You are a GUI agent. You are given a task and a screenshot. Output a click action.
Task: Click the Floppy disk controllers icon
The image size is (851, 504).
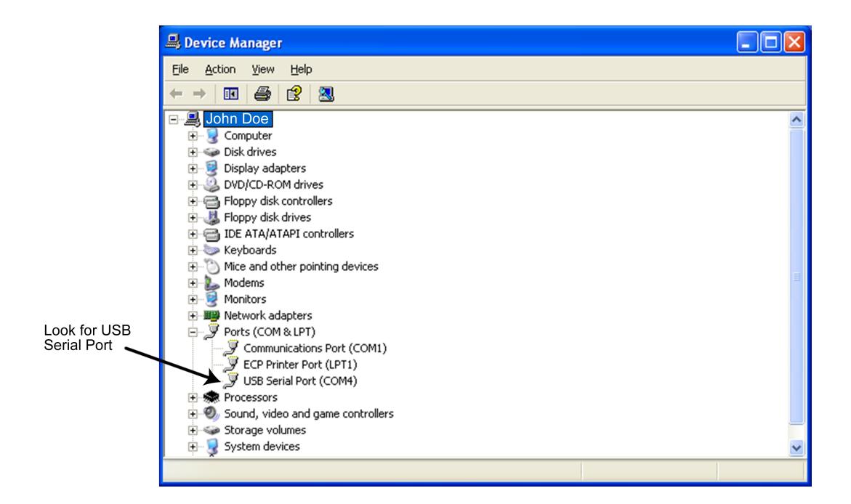pyautogui.click(x=211, y=201)
